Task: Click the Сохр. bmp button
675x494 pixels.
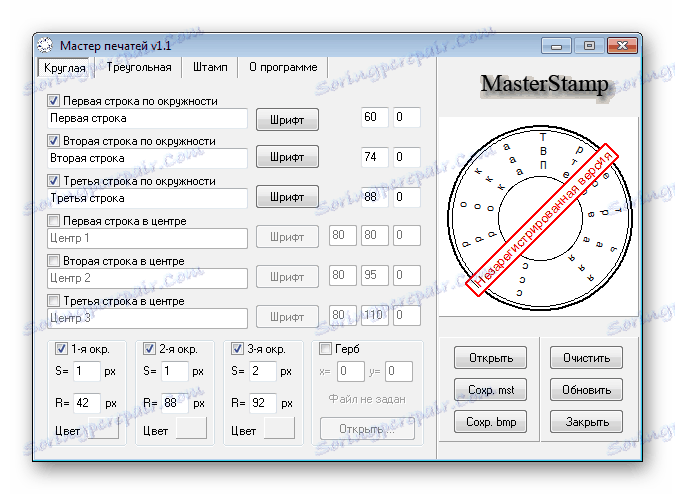Action: coord(490,421)
